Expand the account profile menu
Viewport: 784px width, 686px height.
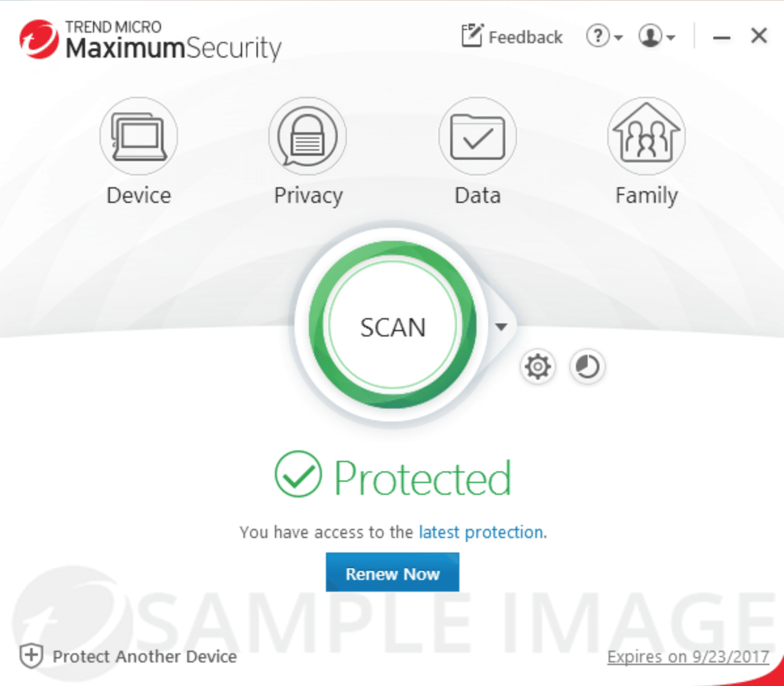click(x=656, y=37)
